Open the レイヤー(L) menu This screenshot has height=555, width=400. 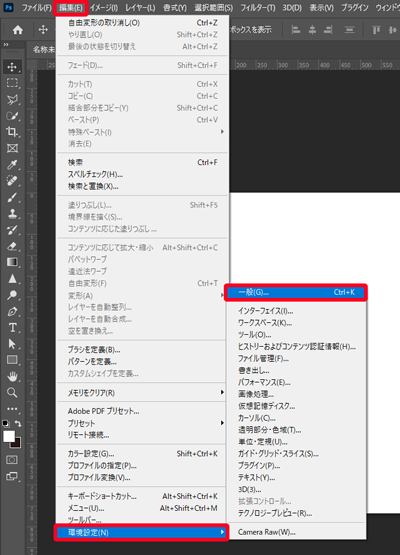pyautogui.click(x=140, y=7)
